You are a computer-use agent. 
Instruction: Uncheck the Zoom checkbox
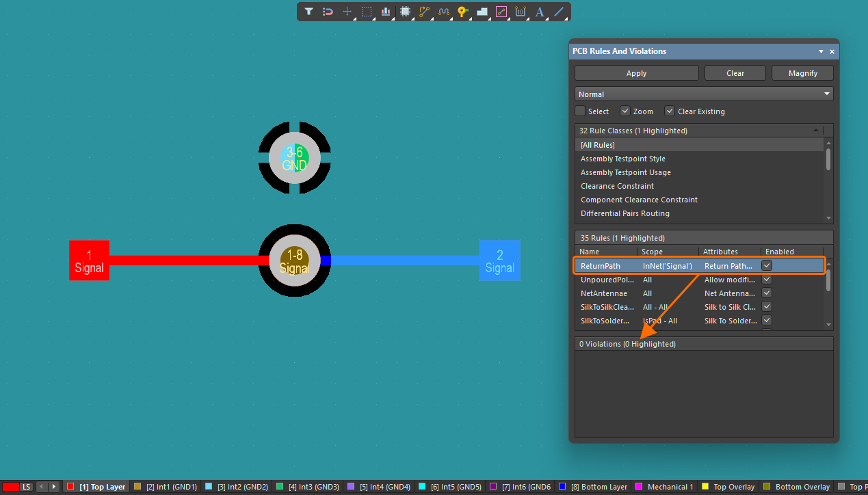[x=625, y=111]
